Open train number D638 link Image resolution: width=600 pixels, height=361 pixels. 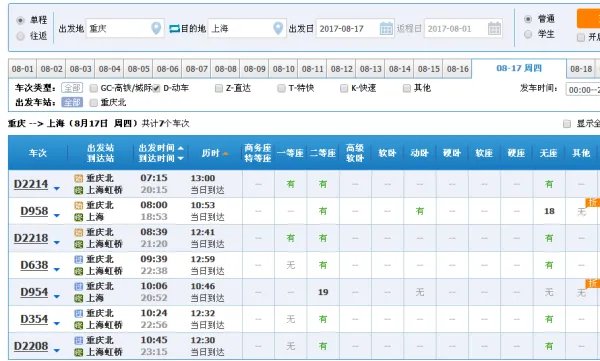click(x=34, y=265)
